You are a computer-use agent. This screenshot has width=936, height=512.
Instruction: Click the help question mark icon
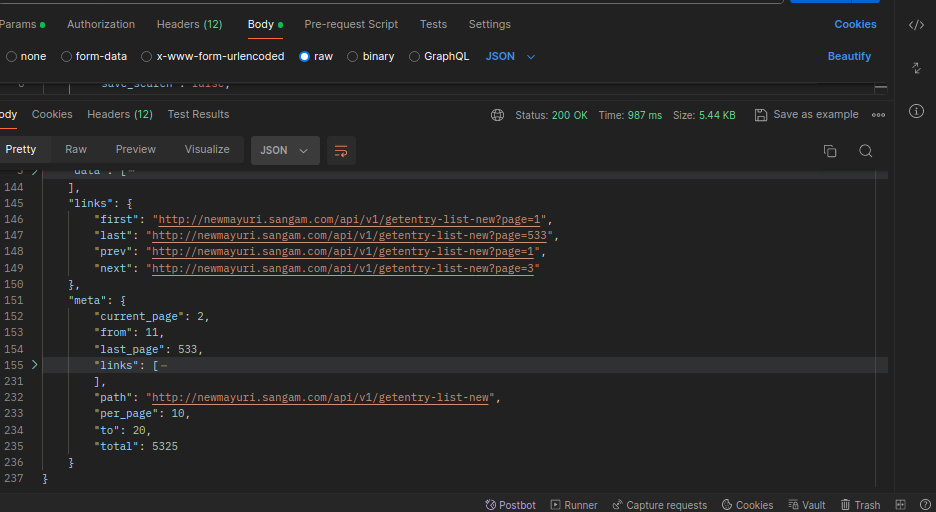(925, 505)
